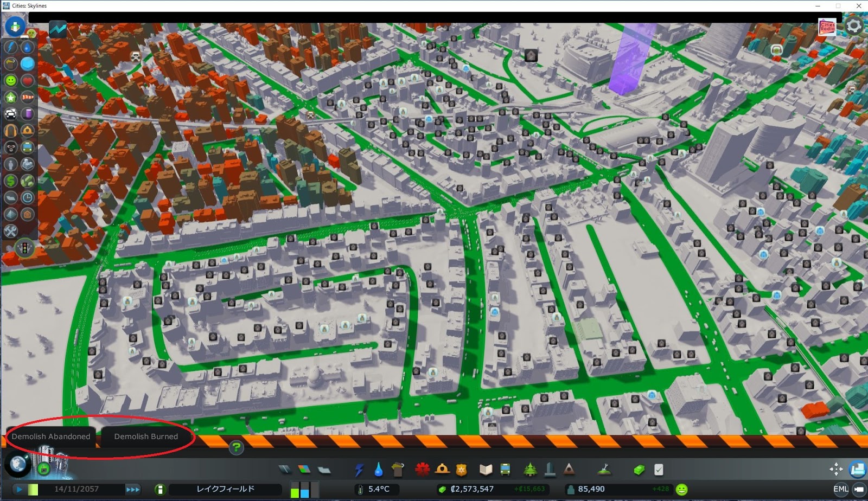Open the traffic light manager tool

point(25,249)
